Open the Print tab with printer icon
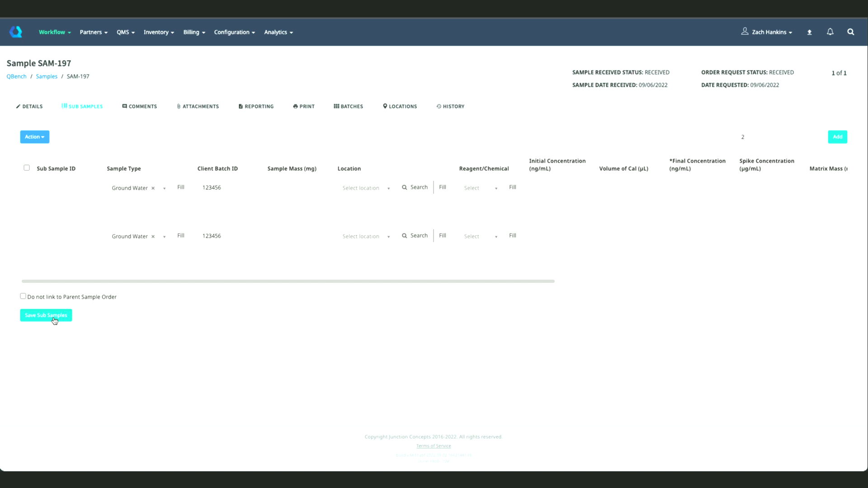The height and width of the screenshot is (488, 868). click(x=303, y=106)
